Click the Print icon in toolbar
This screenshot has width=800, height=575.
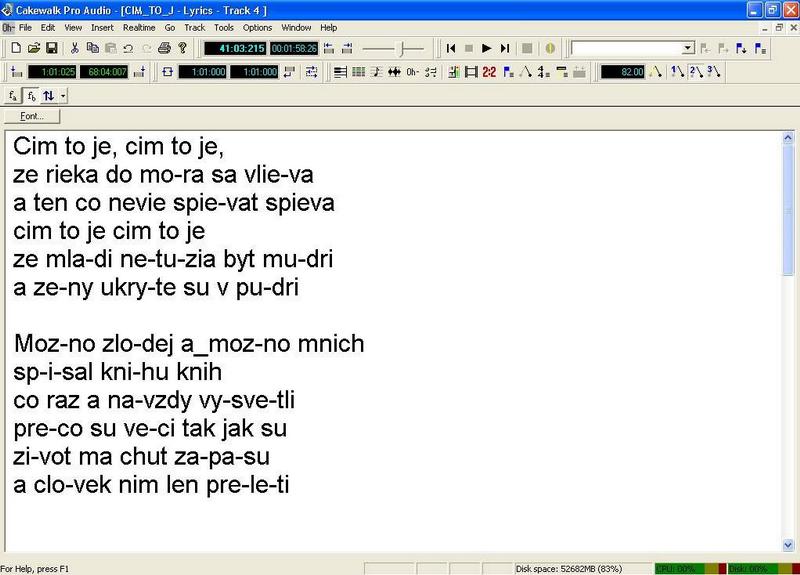pyautogui.click(x=164, y=48)
